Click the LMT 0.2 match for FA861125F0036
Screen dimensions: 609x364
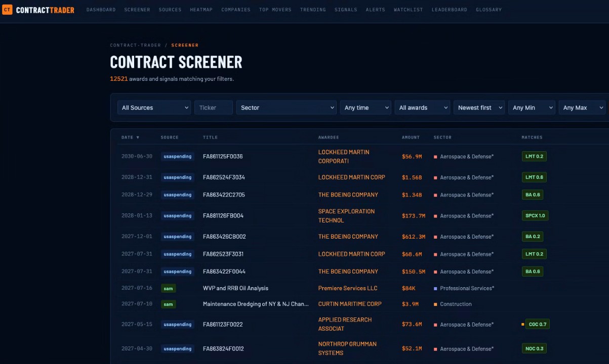(534, 157)
